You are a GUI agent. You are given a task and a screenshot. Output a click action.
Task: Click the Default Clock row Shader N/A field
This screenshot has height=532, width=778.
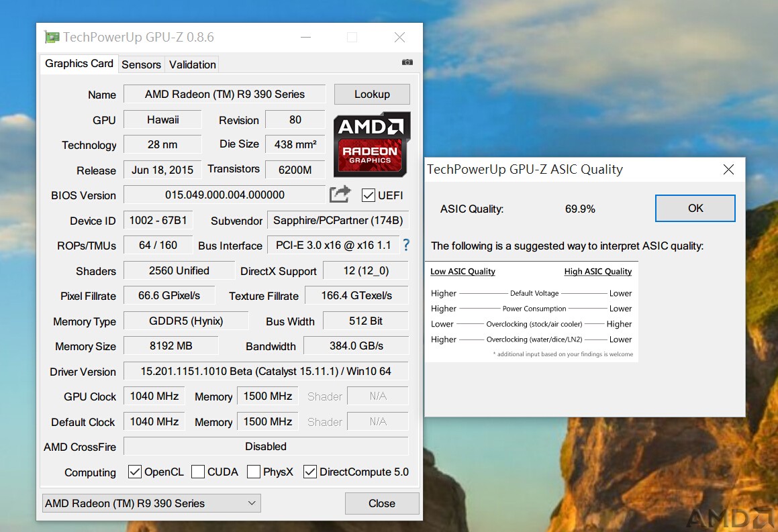click(x=378, y=421)
